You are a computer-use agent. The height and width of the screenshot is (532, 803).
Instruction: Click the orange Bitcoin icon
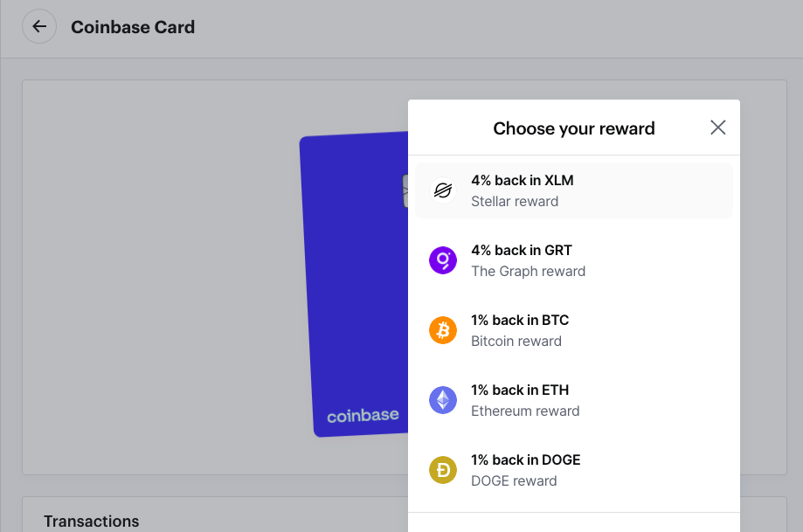tap(443, 330)
